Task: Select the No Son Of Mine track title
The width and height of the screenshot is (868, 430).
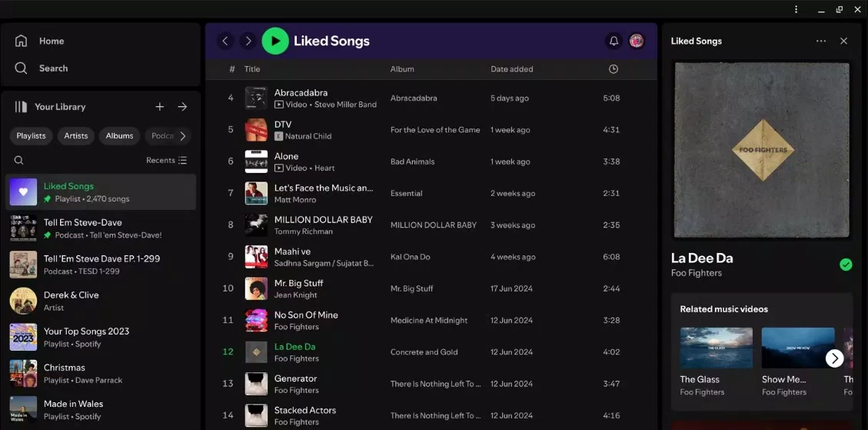Action: pos(306,315)
